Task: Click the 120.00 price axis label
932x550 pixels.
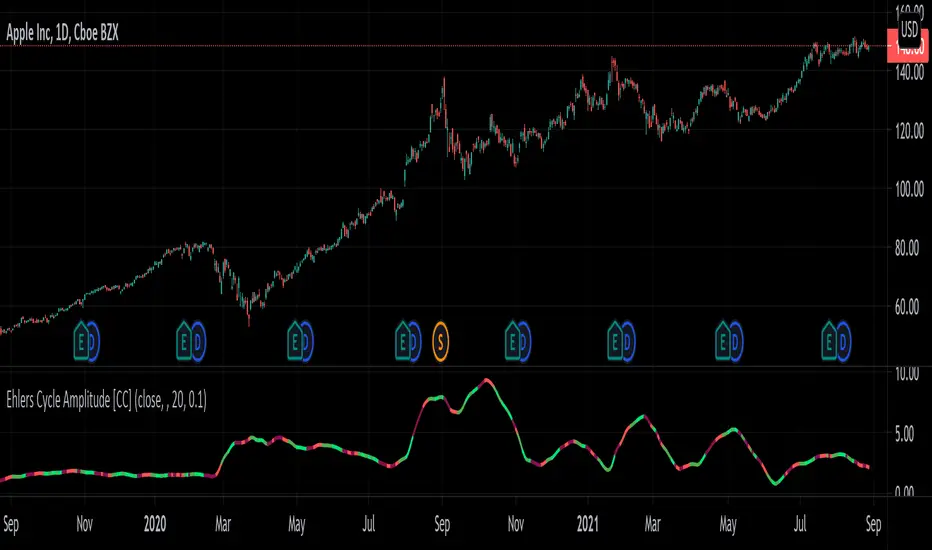Action: tap(909, 131)
